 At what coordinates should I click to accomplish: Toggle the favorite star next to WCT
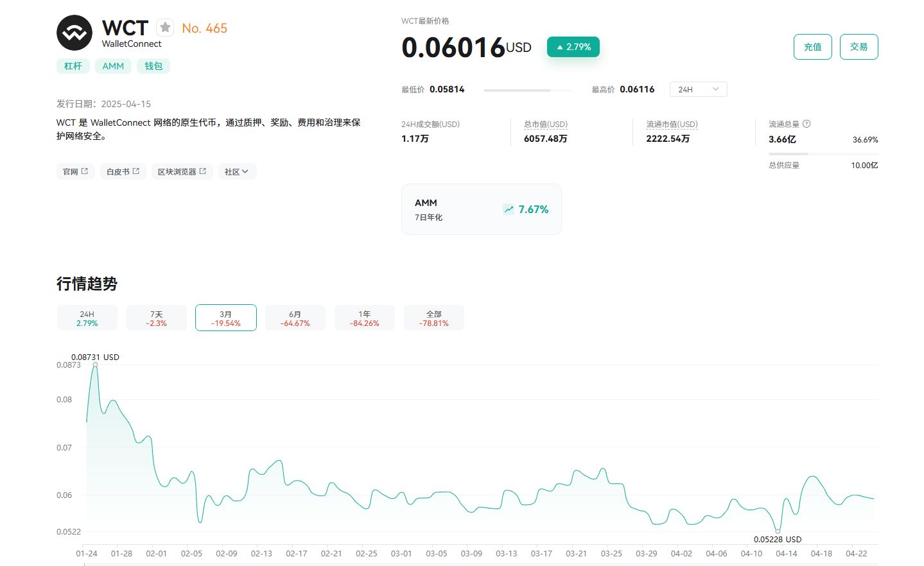pyautogui.click(x=166, y=27)
